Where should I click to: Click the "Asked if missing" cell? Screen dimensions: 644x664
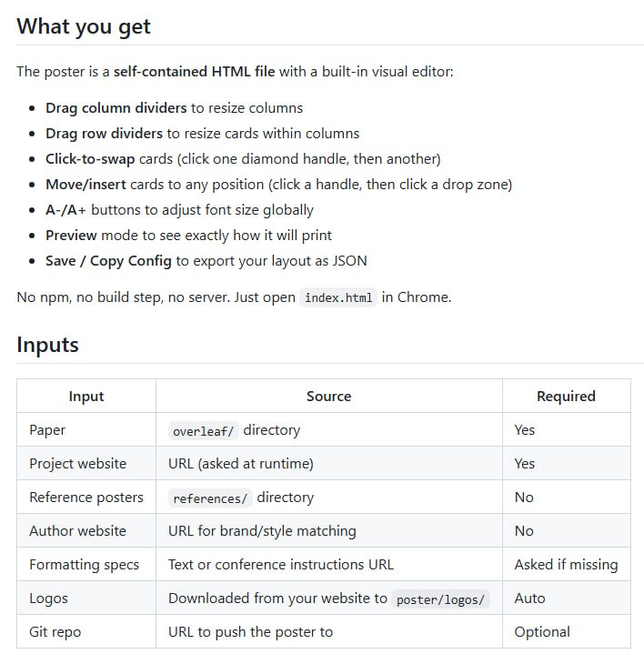[566, 565]
